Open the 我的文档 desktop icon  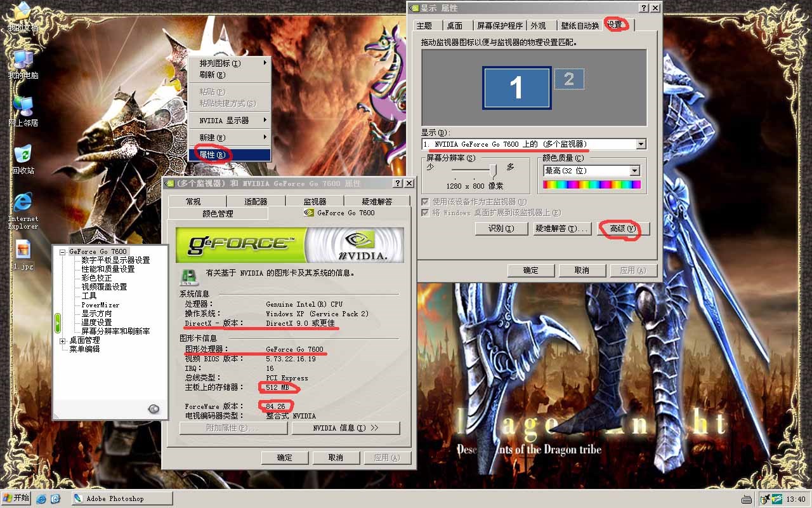pos(23,17)
